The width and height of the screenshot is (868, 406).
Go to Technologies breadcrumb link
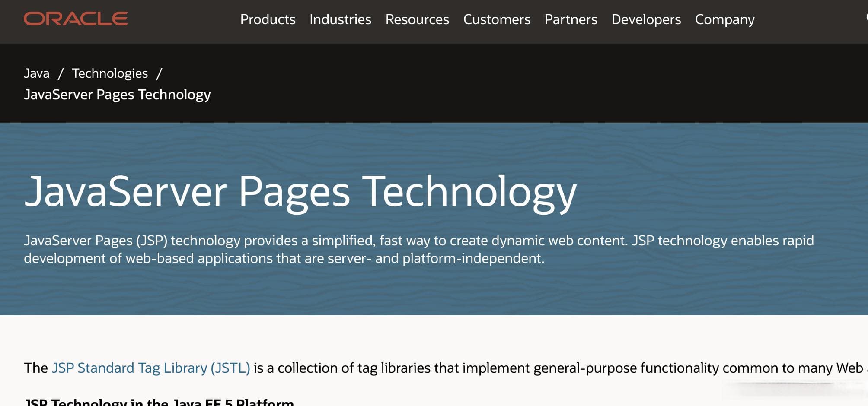coord(110,73)
